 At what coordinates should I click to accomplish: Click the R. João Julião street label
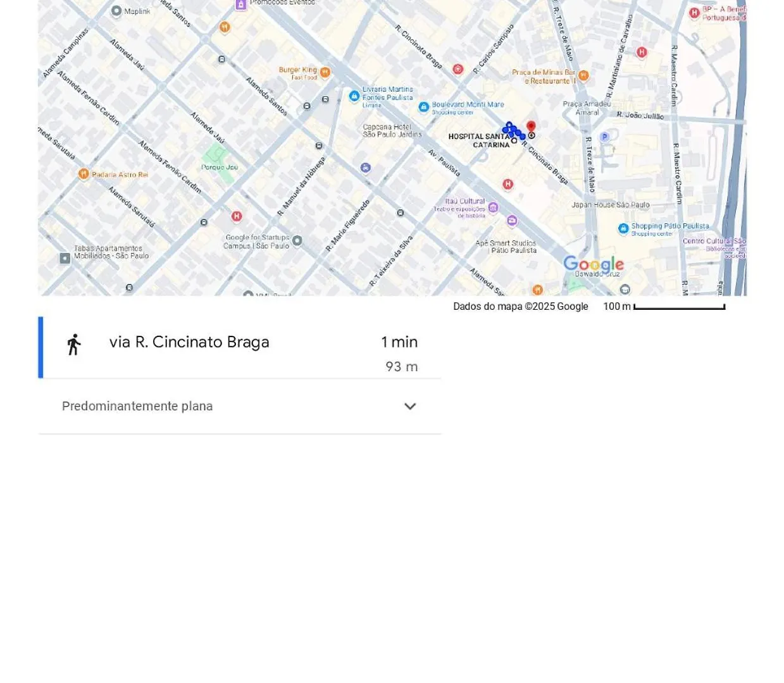640,116
